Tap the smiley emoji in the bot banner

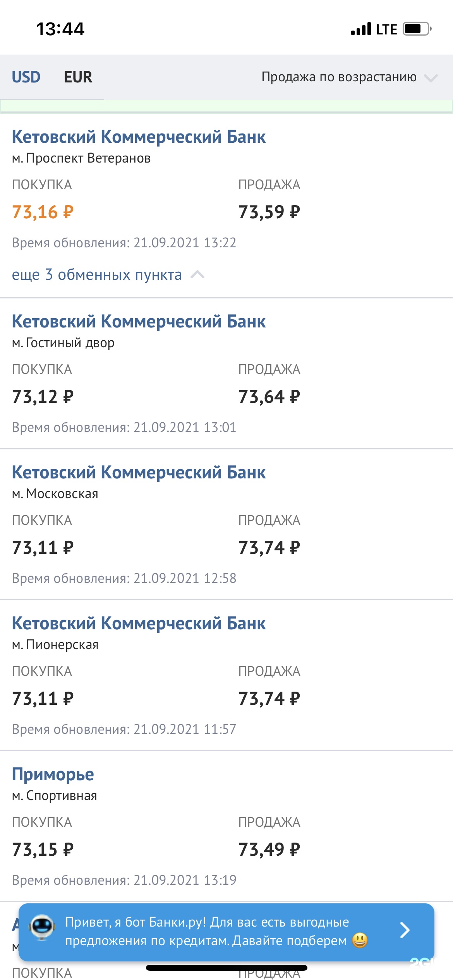tap(360, 941)
